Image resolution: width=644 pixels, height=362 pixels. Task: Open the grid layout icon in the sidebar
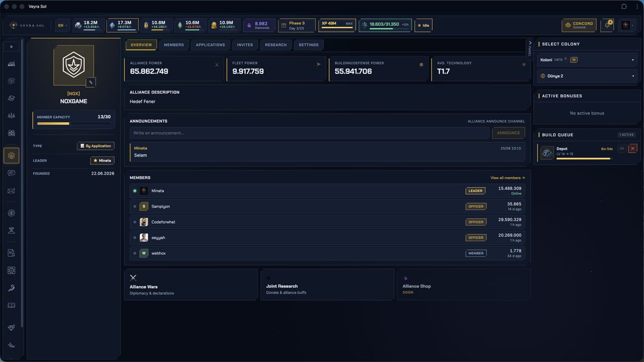pos(11,270)
